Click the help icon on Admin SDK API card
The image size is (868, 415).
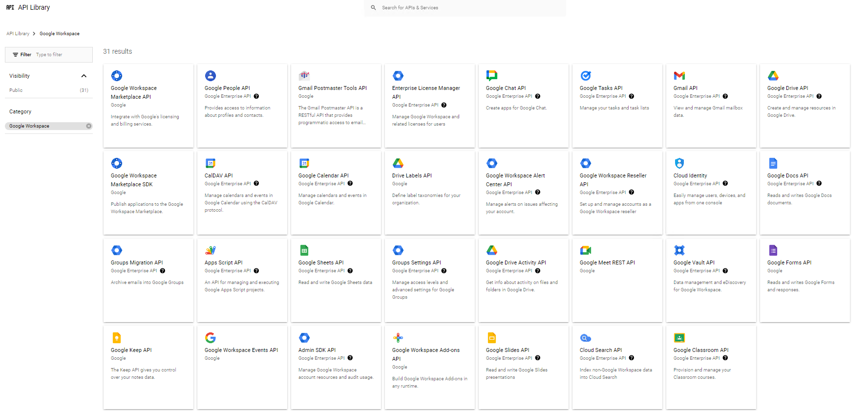pos(350,358)
